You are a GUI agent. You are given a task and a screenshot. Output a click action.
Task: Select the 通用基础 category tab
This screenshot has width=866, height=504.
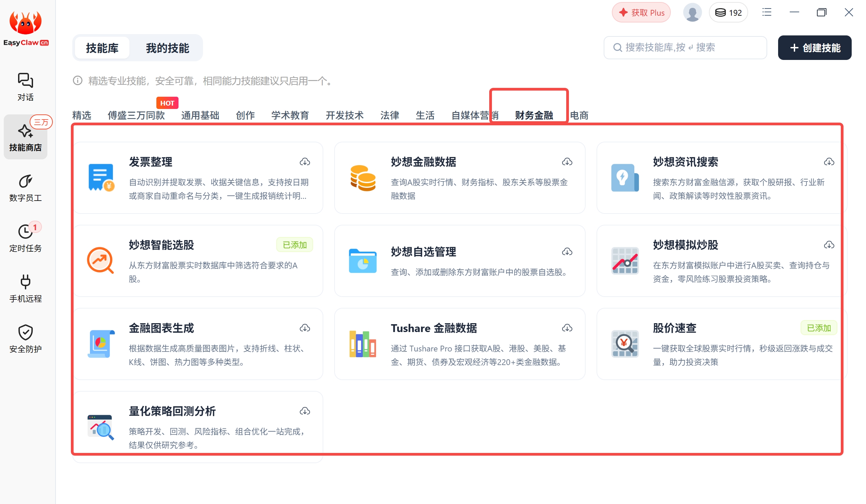click(x=200, y=115)
